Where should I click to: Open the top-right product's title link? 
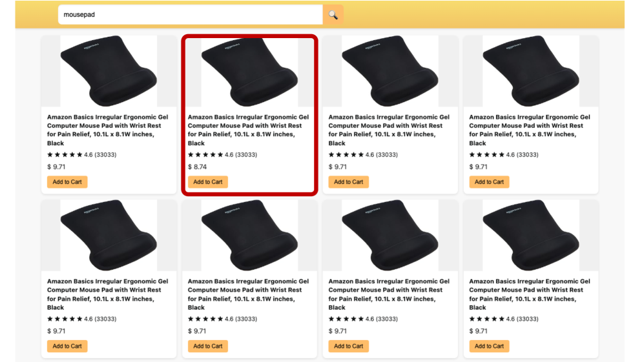tap(530, 130)
